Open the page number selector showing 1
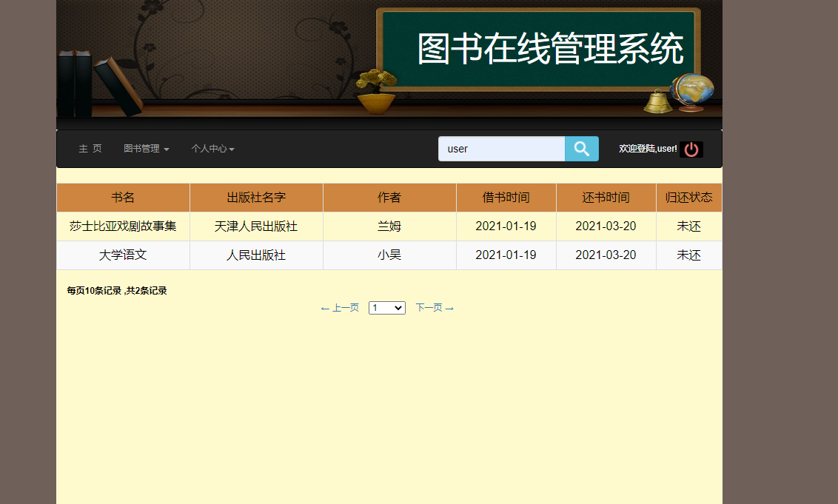 386,307
